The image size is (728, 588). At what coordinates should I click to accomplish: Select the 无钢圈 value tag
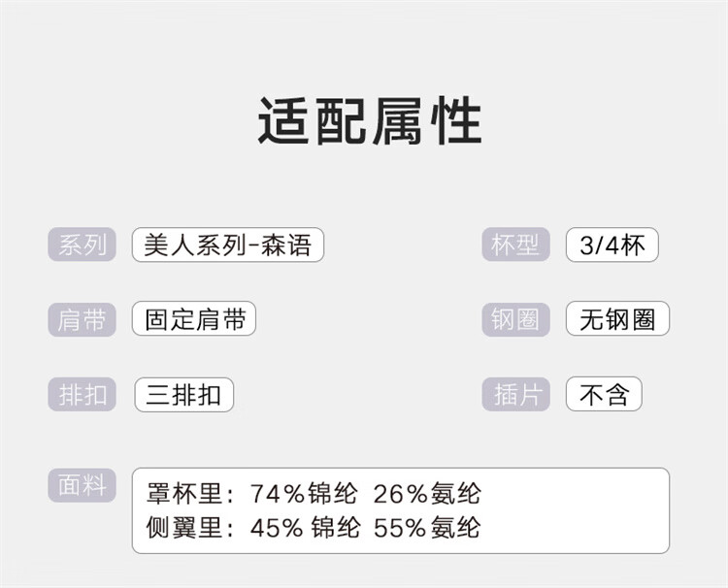[x=617, y=319]
